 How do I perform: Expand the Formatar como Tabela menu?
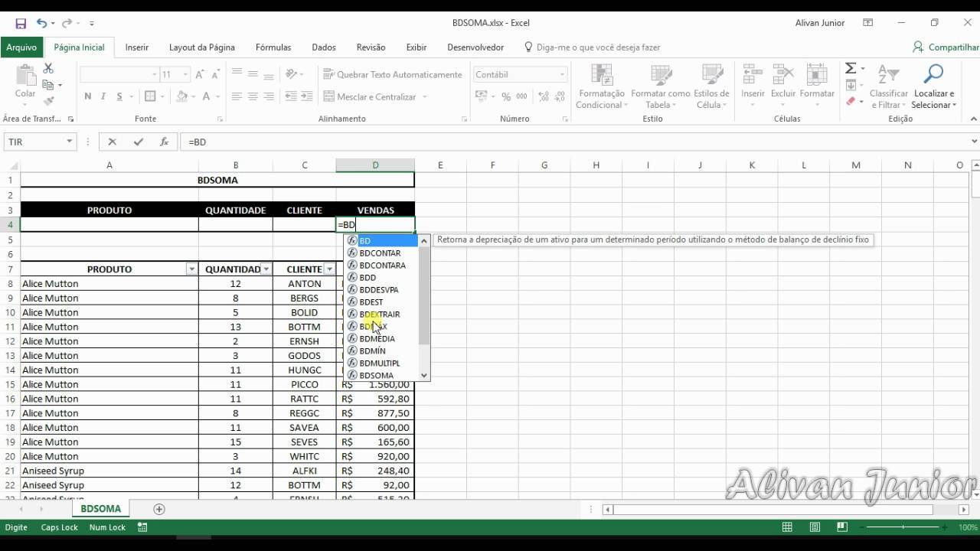pos(661,87)
